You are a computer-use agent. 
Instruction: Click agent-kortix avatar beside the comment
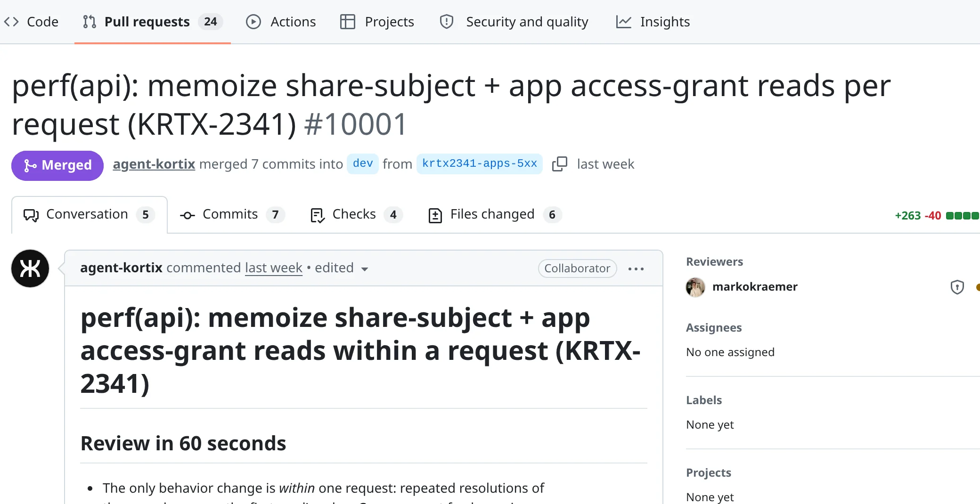point(30,268)
